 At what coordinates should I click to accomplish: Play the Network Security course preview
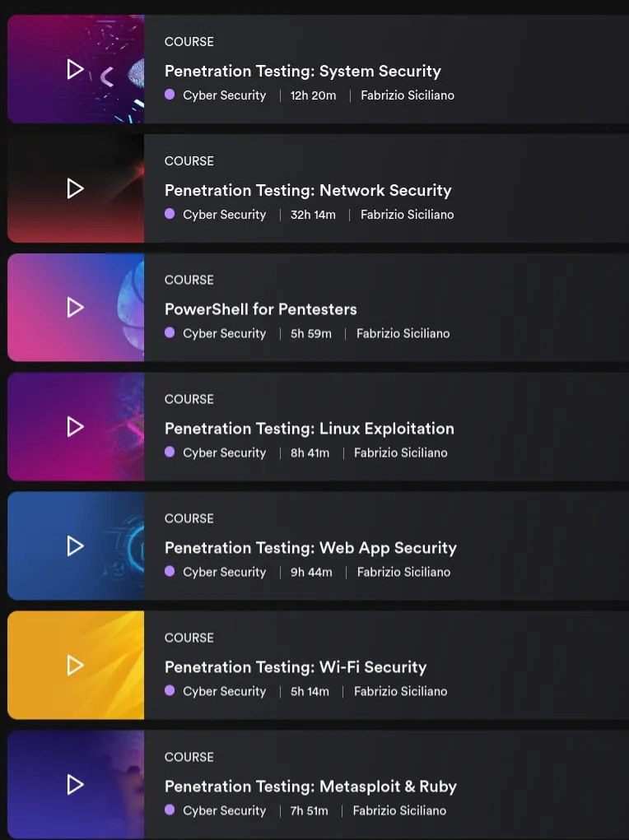(x=75, y=188)
